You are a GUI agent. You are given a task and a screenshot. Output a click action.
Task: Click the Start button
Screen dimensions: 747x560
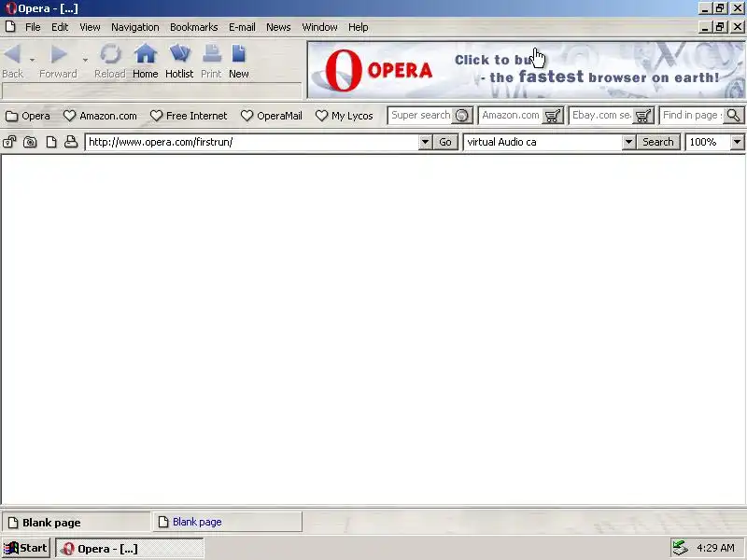26,548
